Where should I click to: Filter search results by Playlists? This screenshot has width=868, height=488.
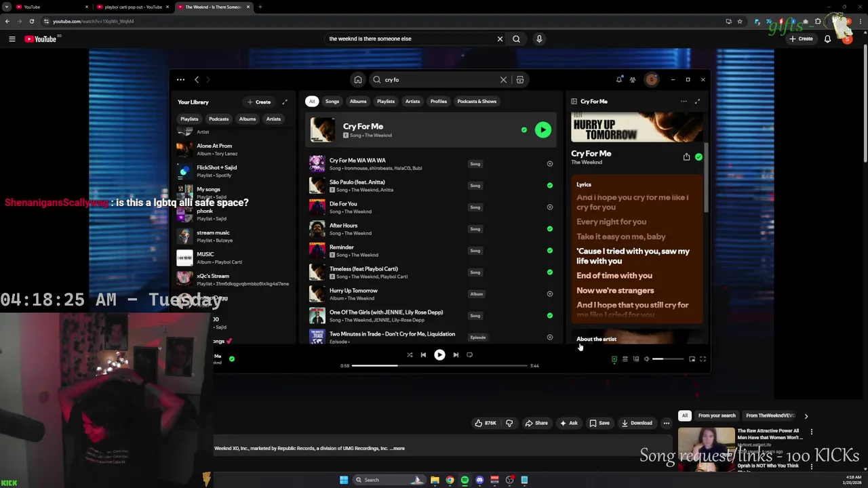pyautogui.click(x=386, y=102)
